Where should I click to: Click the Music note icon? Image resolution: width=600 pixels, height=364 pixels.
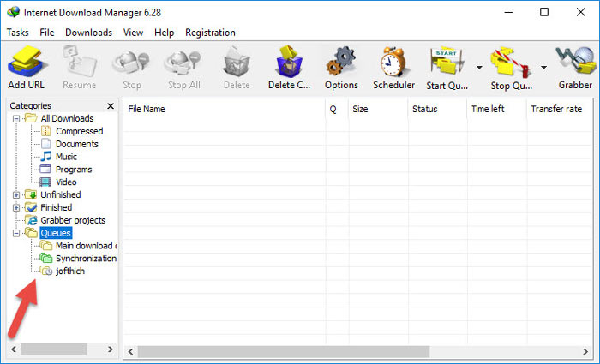(x=46, y=157)
